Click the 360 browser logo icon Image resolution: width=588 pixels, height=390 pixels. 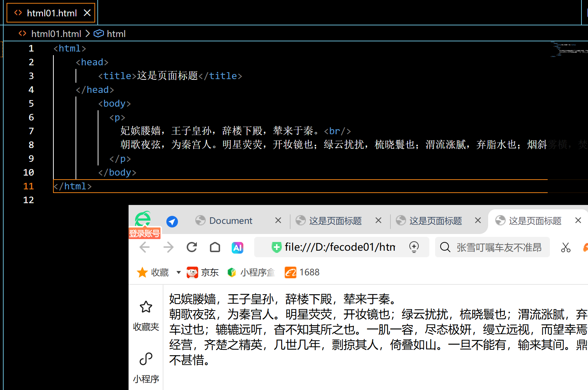point(143,218)
